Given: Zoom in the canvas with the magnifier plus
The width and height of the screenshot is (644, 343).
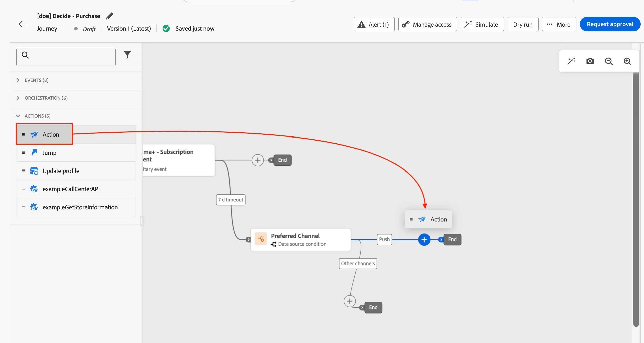Looking at the screenshot, I should 627,61.
